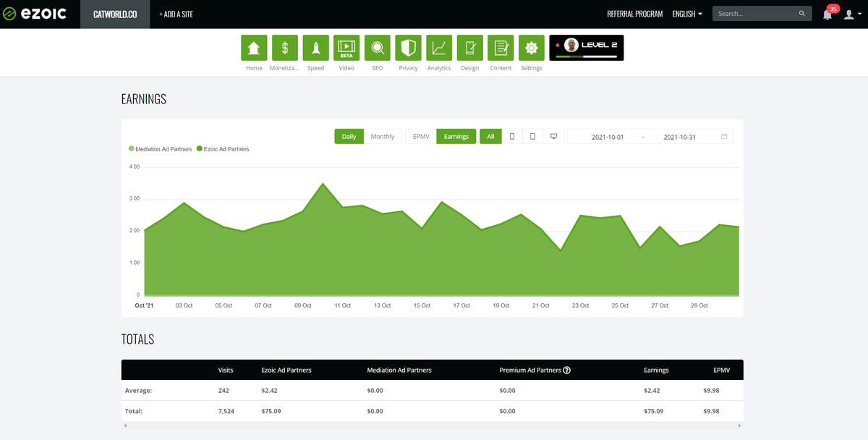Open the SEO magnifier icon
The width and height of the screenshot is (868, 440).
click(378, 48)
